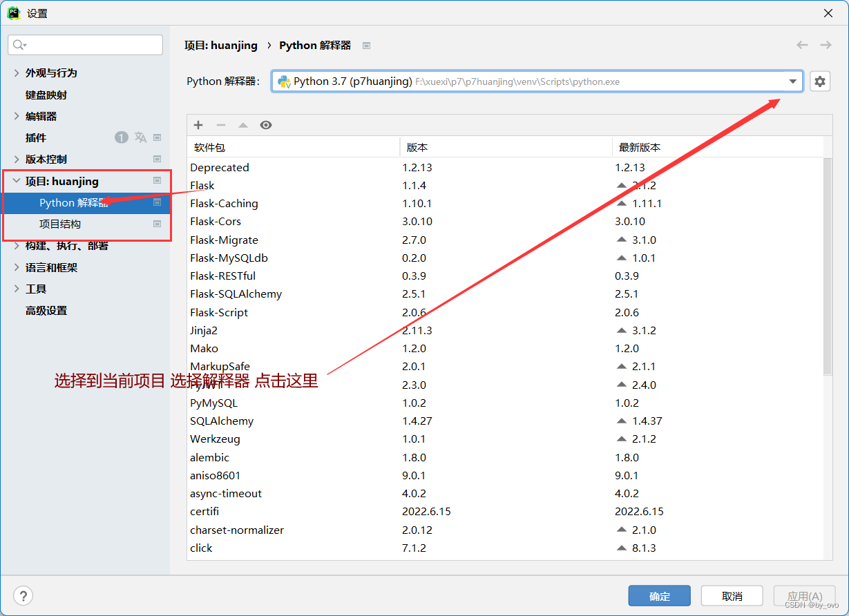849x616 pixels.
Task: Select the alembic package row
Action: click(505, 457)
